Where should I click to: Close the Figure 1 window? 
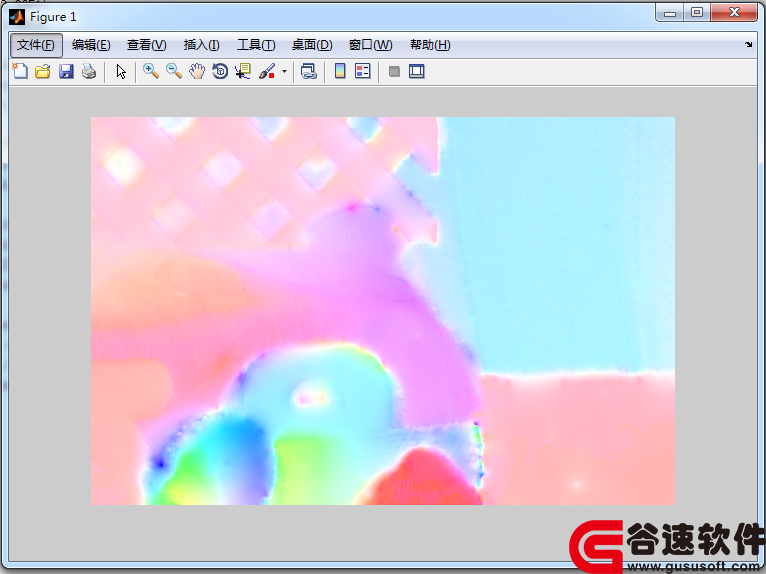point(734,13)
